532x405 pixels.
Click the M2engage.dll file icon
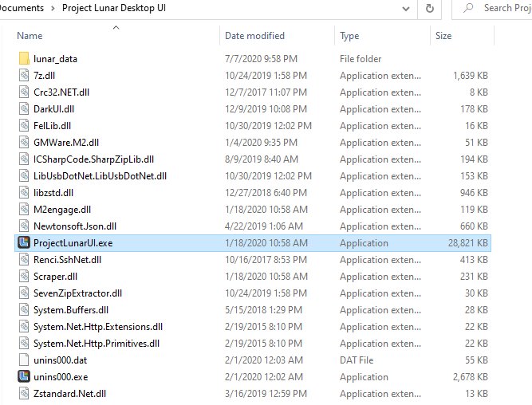tap(24, 210)
